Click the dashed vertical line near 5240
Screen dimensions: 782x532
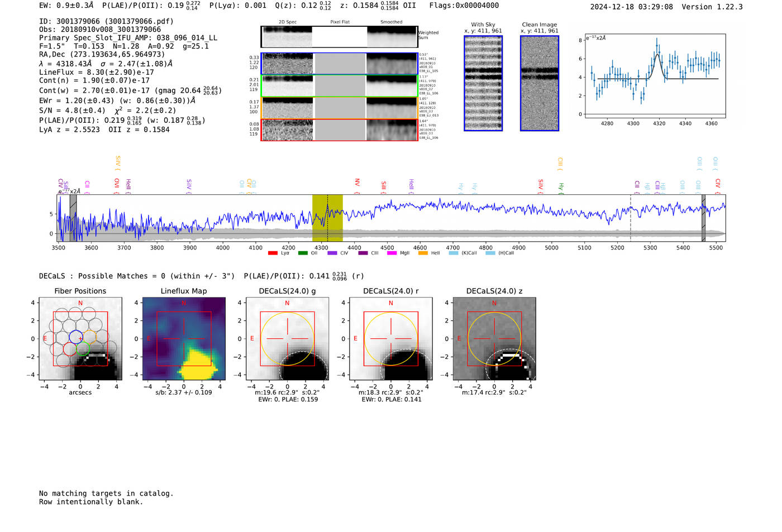[631, 218]
